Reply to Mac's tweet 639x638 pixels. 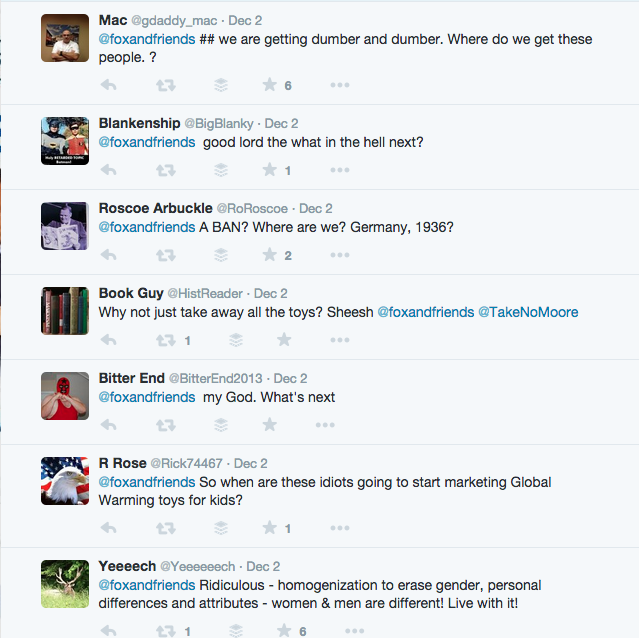coord(109,85)
